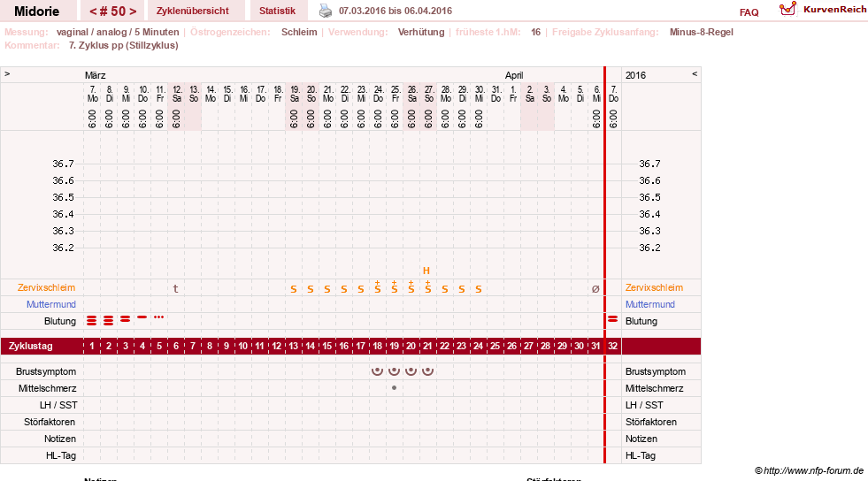Click the orange 'H' peak marker above day 21

[426, 271]
